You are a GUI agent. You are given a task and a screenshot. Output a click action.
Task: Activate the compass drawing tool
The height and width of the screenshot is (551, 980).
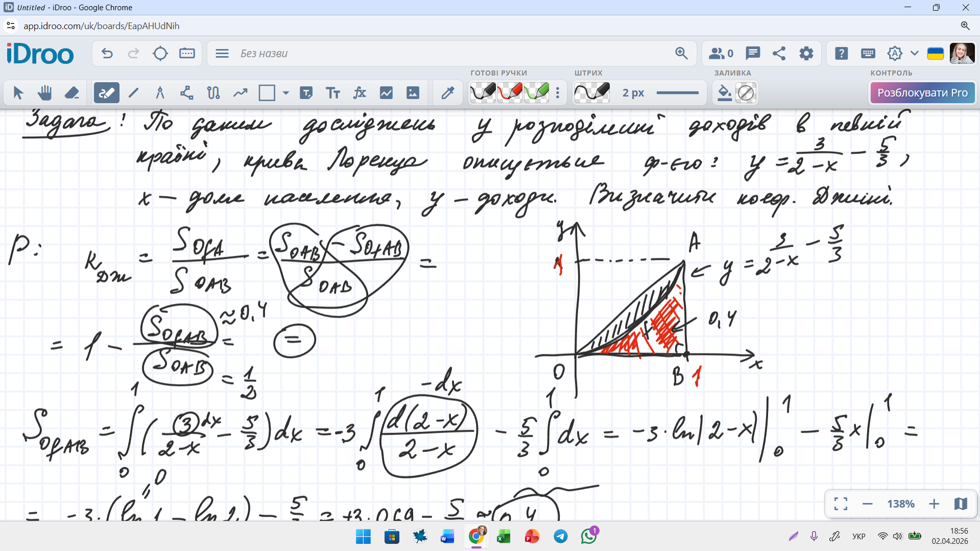coord(160,93)
